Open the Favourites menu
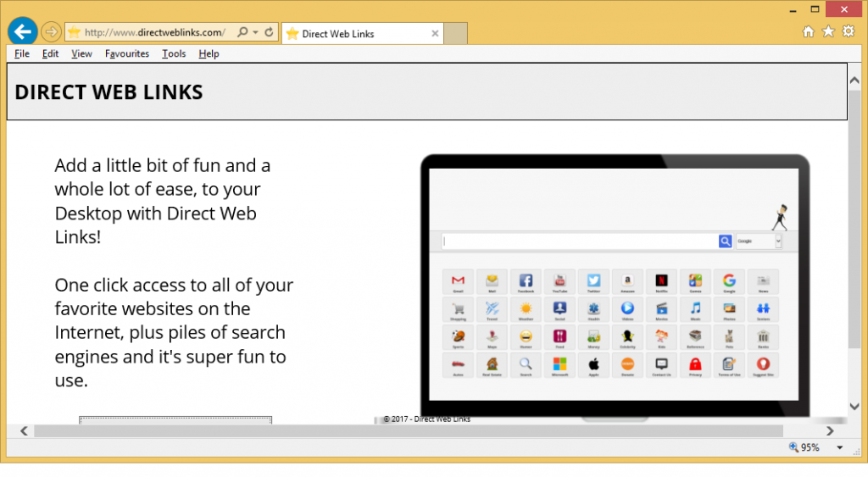Screen dimensions: 868x477 pos(127,53)
